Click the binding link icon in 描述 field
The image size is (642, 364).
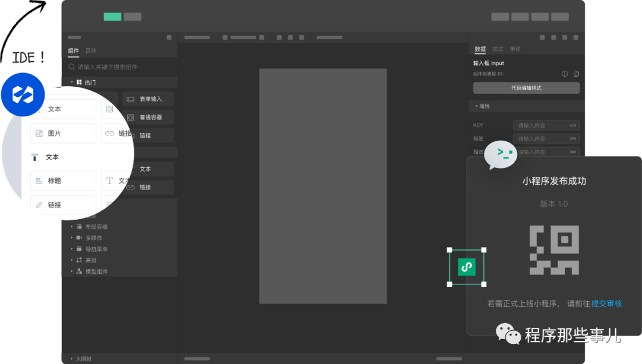coord(573,152)
